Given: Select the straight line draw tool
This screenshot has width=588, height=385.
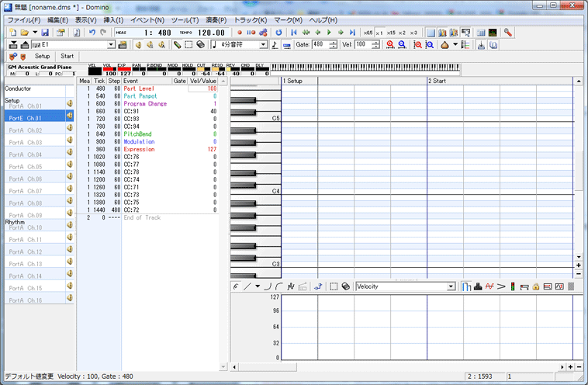Looking at the screenshot, I should (x=247, y=286).
